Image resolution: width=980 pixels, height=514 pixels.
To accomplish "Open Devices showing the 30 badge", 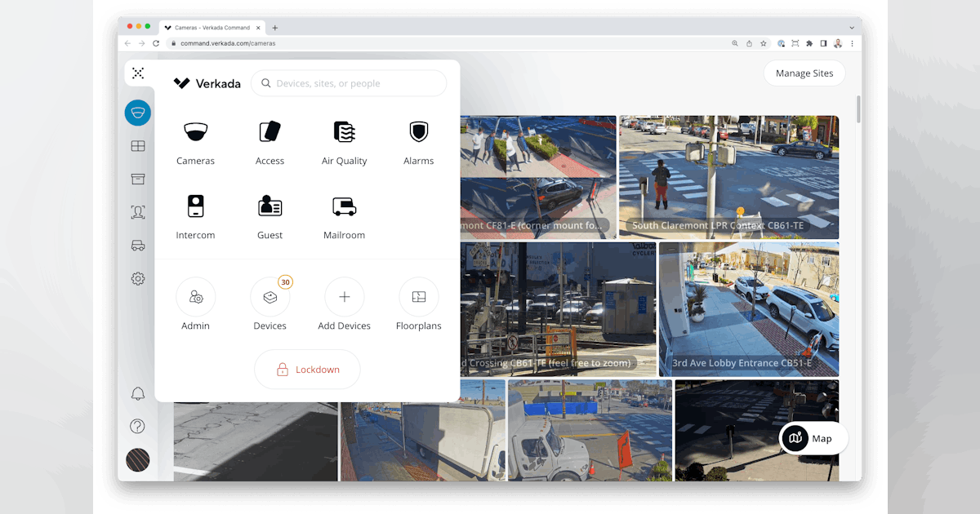I will pos(269,298).
